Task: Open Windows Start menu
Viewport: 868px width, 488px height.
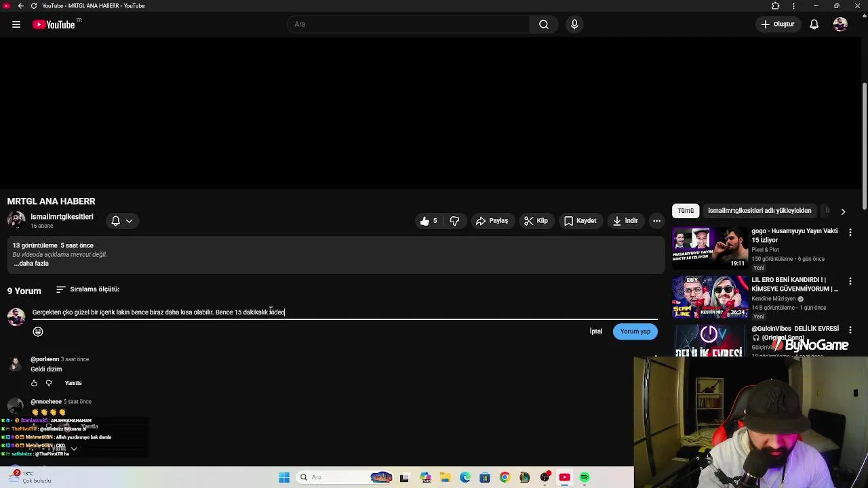Action: click(284, 477)
